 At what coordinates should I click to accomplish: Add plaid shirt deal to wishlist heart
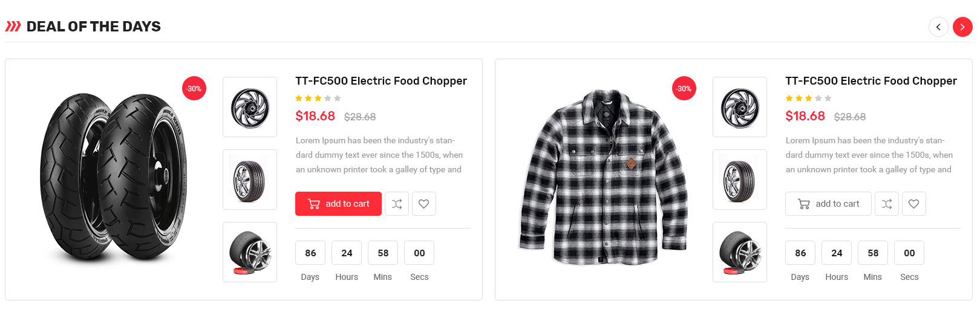coord(914,204)
